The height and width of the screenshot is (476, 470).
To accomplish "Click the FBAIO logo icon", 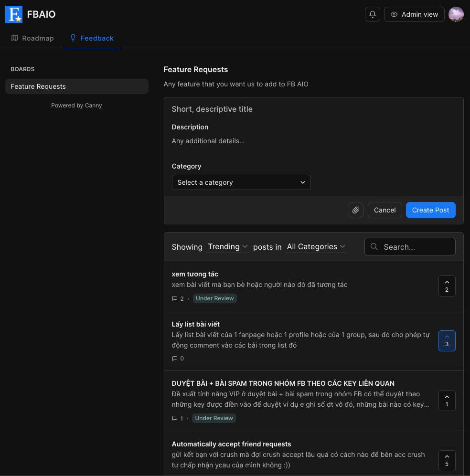I will click(14, 14).
